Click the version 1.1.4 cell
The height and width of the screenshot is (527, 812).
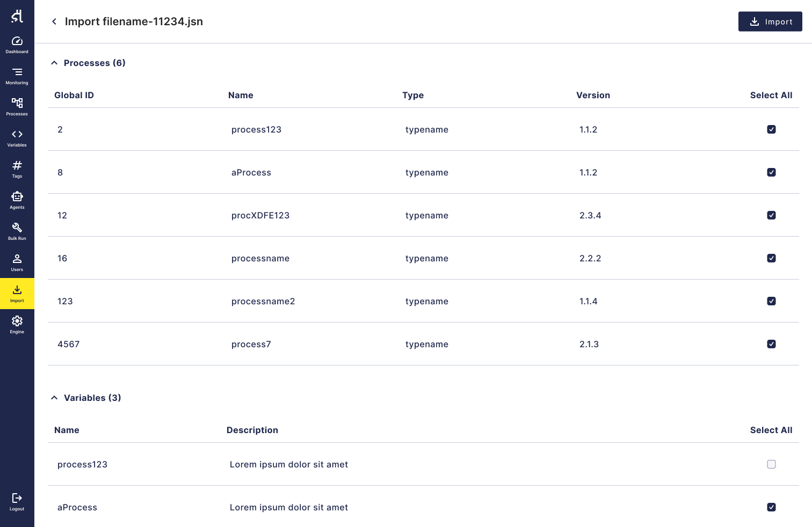[589, 301]
